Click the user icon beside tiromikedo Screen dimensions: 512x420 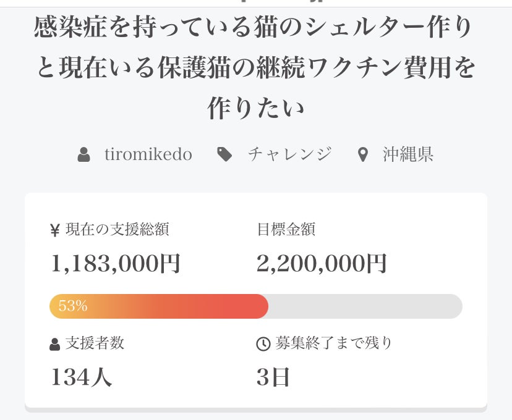tap(84, 154)
